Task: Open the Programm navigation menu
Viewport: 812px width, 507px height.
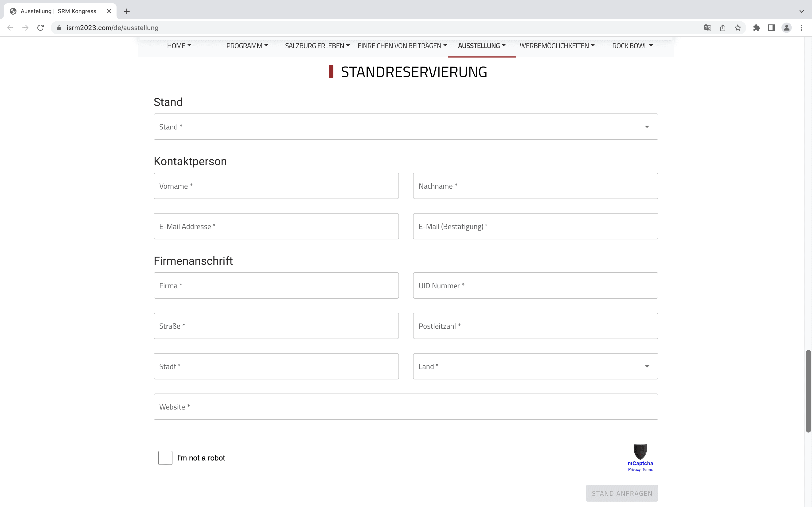Action: (x=247, y=46)
